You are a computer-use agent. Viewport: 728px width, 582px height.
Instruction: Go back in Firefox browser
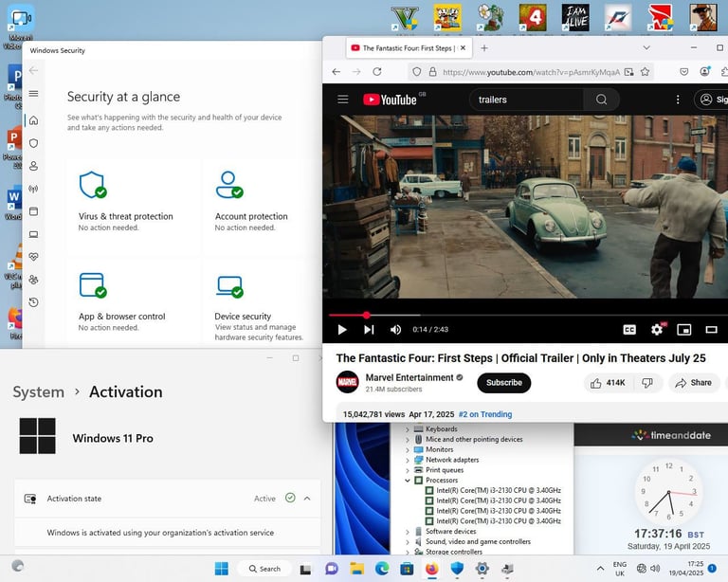[337, 71]
